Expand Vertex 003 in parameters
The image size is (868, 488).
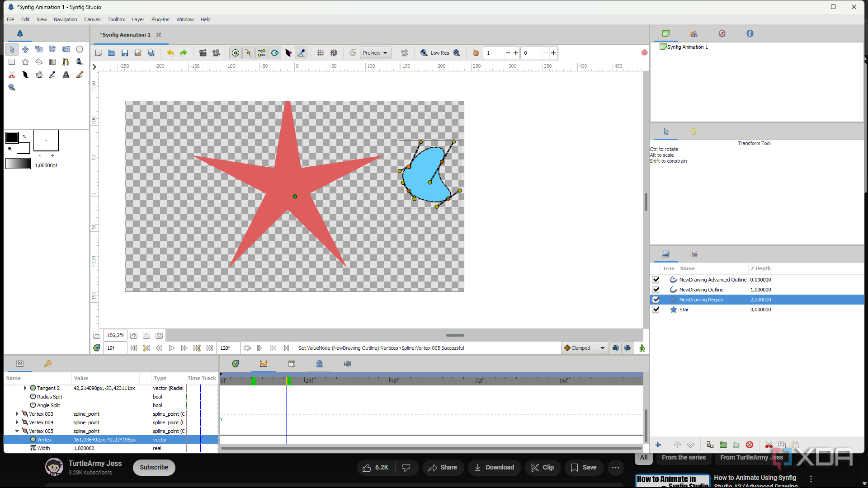17,414
